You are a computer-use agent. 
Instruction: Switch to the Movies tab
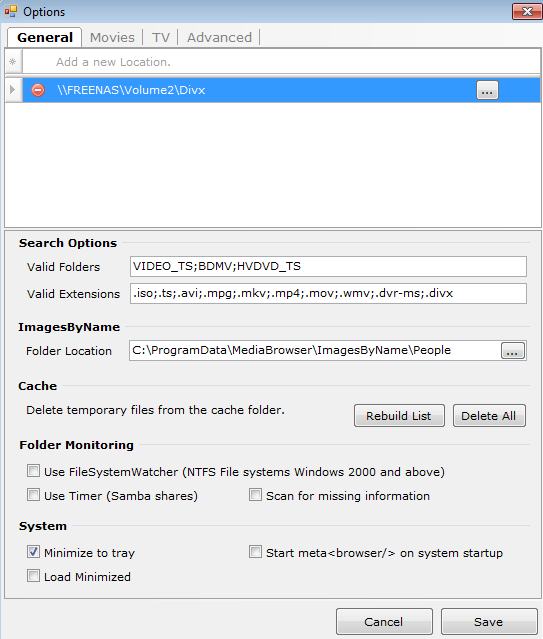click(112, 37)
